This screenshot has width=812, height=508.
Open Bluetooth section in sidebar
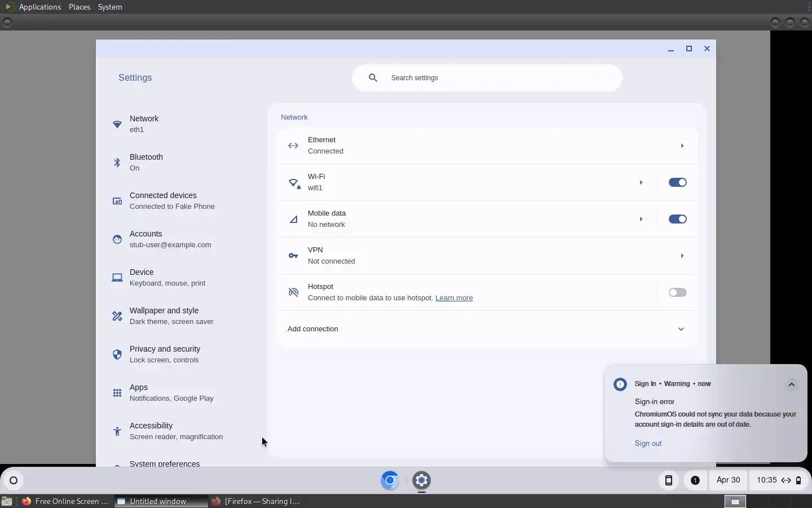(180, 163)
